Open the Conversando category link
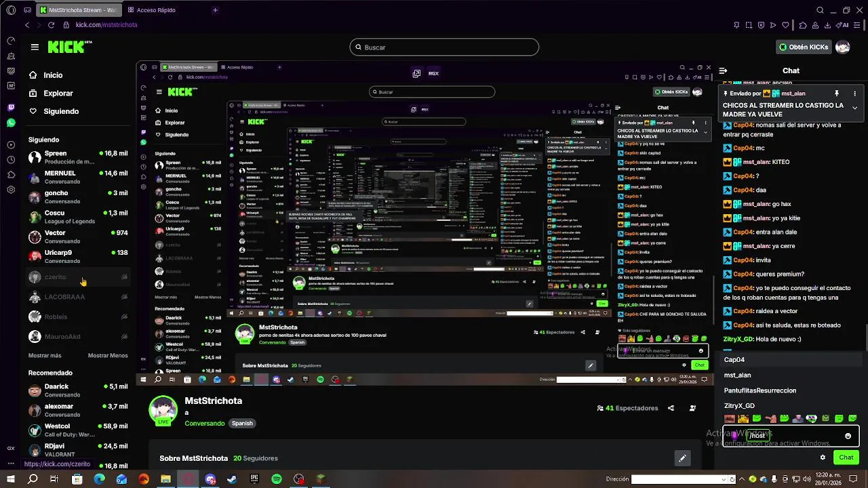The width and height of the screenshot is (868, 488). tap(204, 423)
